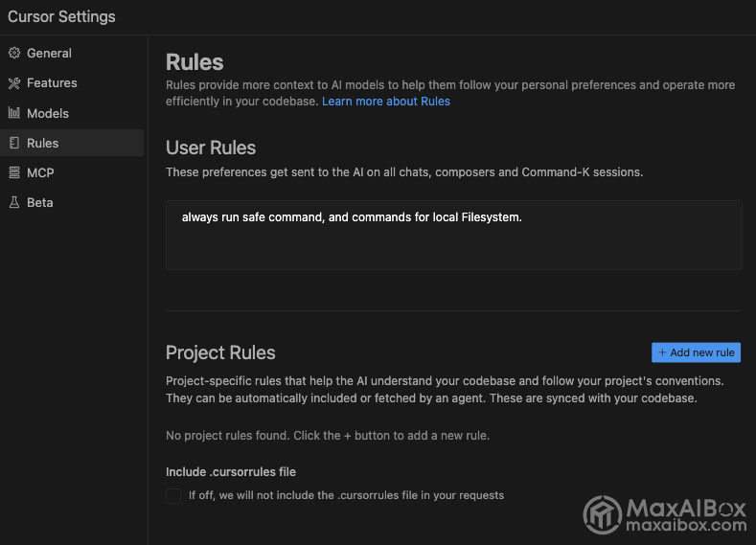
Task: Go to the Models settings label
Action: pyautogui.click(x=48, y=113)
